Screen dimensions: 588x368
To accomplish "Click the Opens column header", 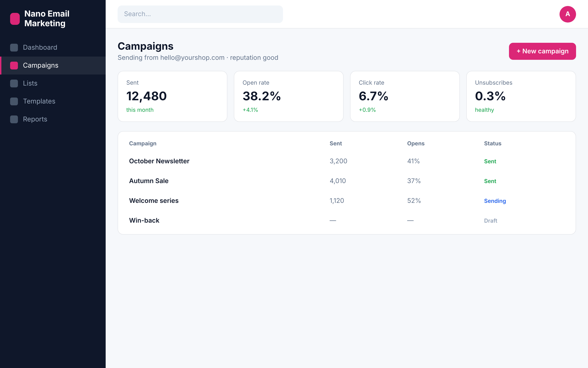I will tap(416, 143).
